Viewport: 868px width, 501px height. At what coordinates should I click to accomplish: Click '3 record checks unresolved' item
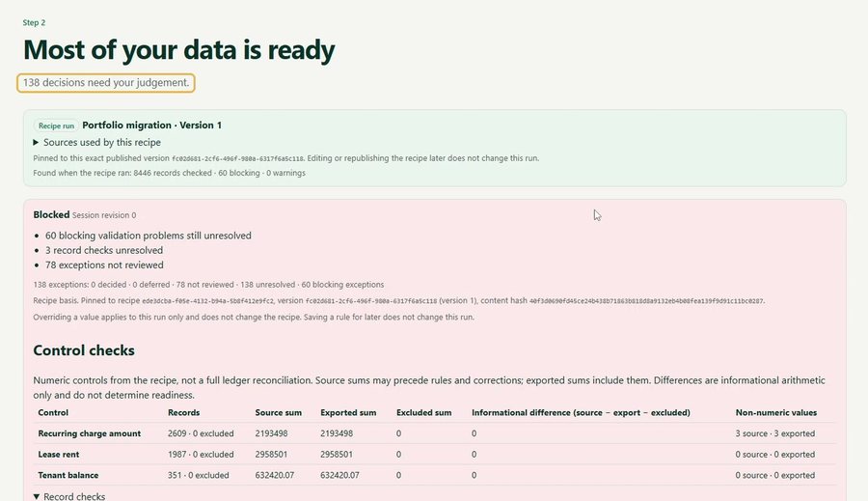(x=104, y=251)
